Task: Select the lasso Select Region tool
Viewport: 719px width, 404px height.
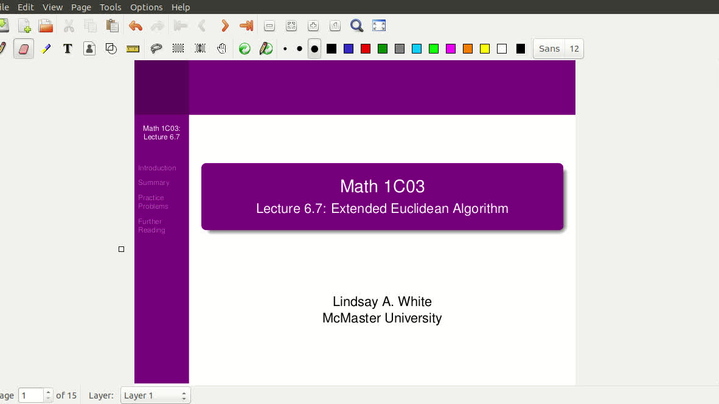Action: [156, 49]
